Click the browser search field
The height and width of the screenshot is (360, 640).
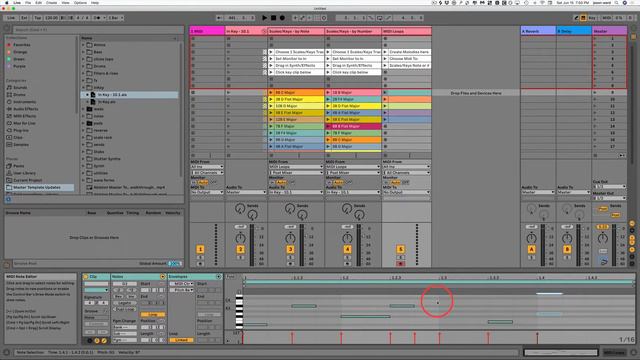[98, 30]
